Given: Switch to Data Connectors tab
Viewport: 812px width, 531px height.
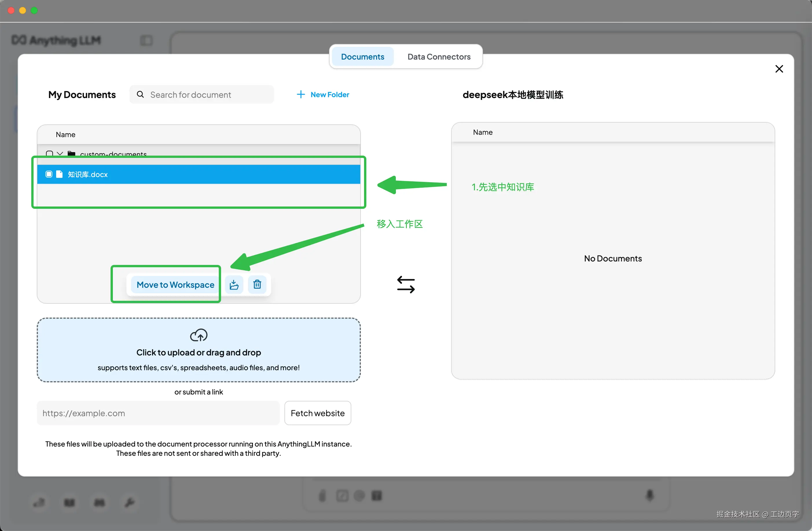Looking at the screenshot, I should pos(439,57).
